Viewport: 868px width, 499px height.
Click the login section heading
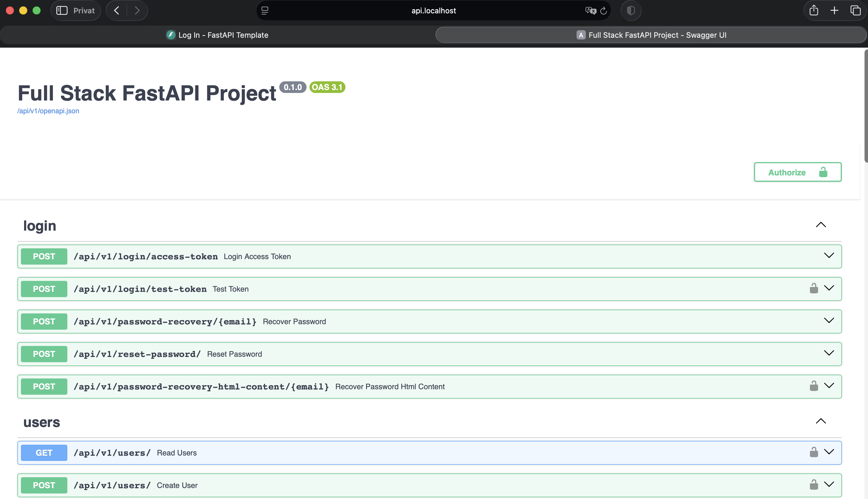40,226
